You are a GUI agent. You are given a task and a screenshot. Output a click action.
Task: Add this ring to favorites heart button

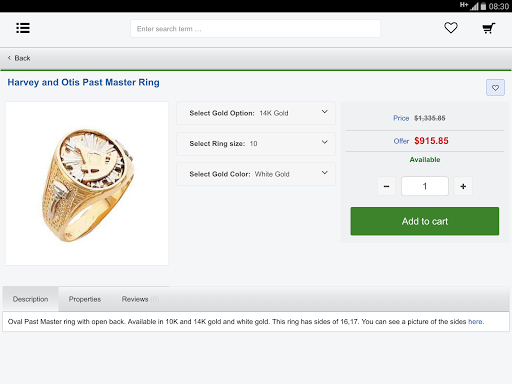coord(495,88)
